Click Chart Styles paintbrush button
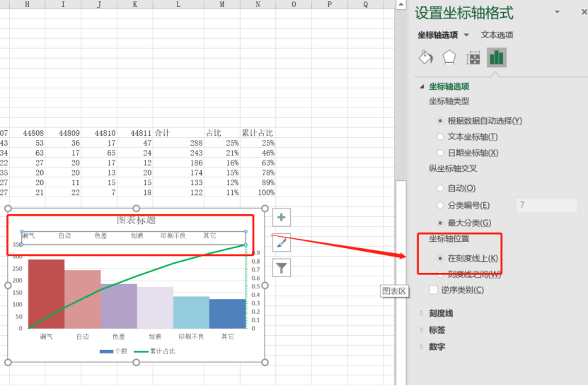Viewport: 588px width, 386px height. click(281, 243)
